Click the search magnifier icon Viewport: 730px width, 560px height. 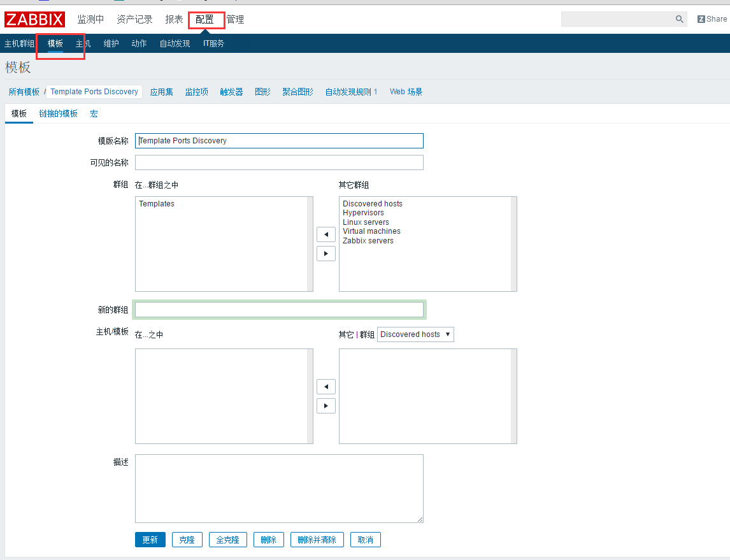tap(679, 19)
